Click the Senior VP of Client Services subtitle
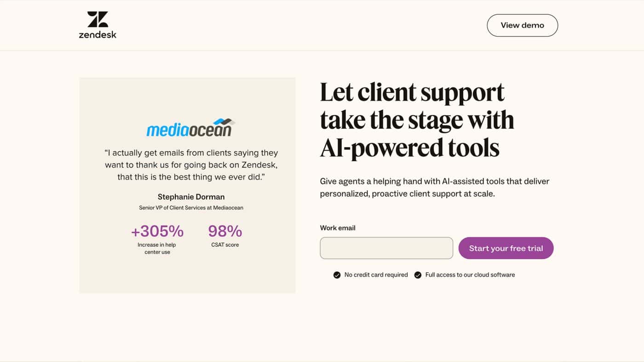 tap(191, 208)
